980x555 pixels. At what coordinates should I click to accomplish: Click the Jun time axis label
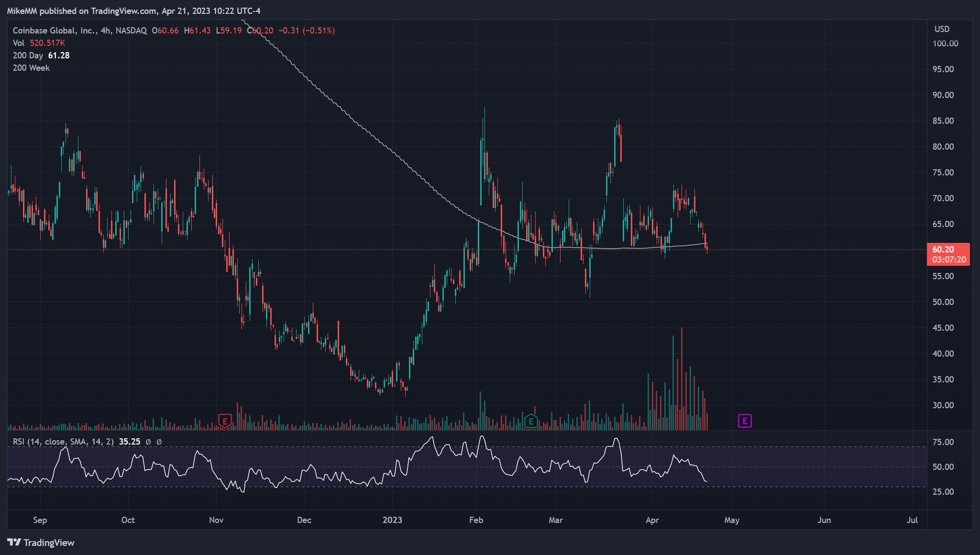click(824, 520)
